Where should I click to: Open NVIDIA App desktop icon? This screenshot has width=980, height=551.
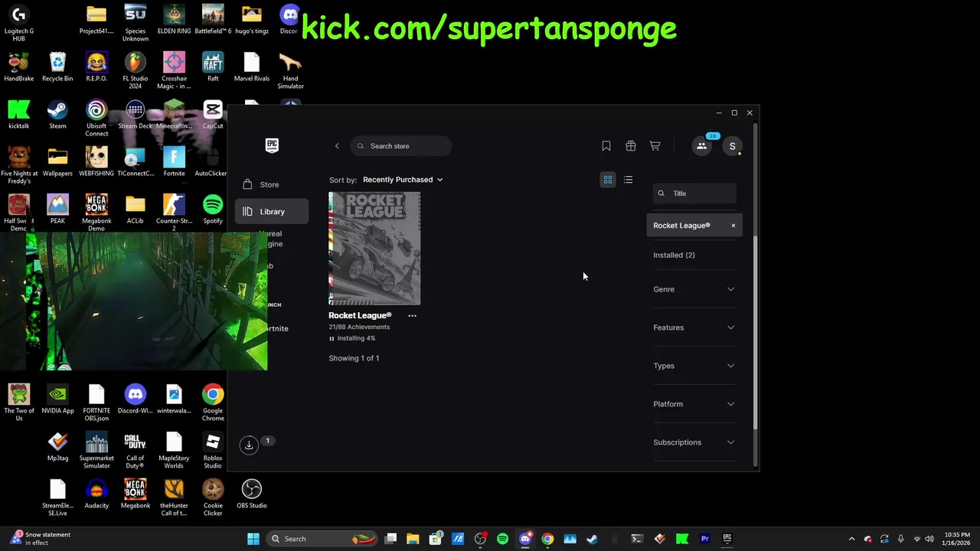click(57, 399)
